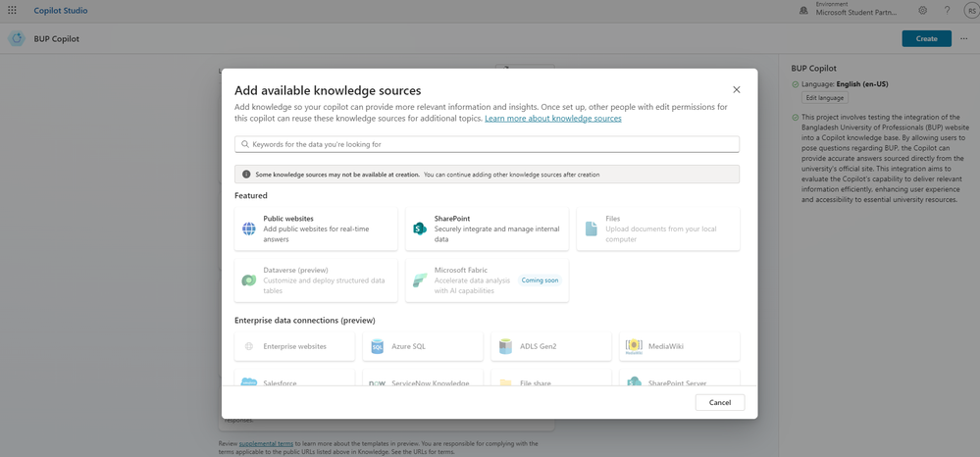The width and height of the screenshot is (980, 457).
Task: Select the Microsoft Fabric card title
Action: coord(461,270)
